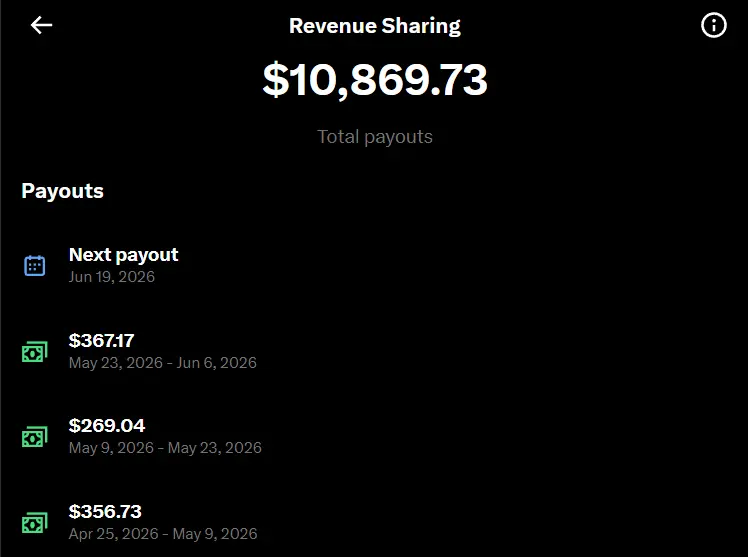Open the $269.04 payout entry
The height and width of the screenshot is (557, 748).
tap(374, 436)
